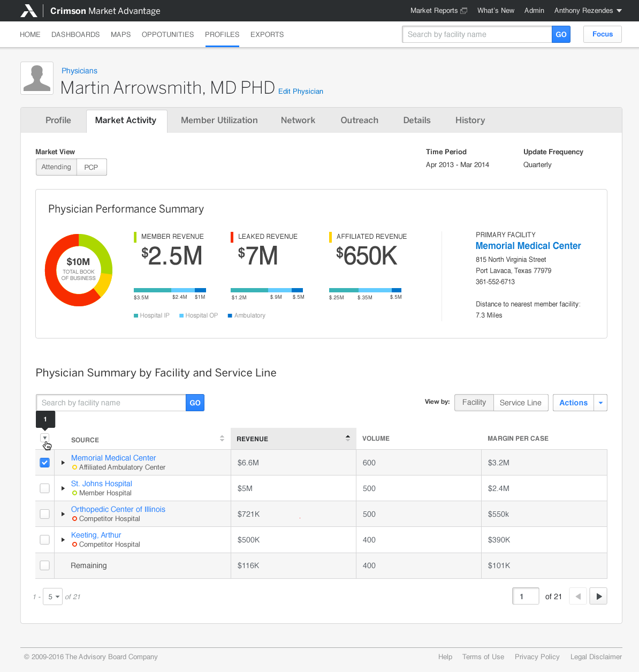Click the Ambulatory legend marker
Viewport: 639px width, 672px height.
point(230,315)
